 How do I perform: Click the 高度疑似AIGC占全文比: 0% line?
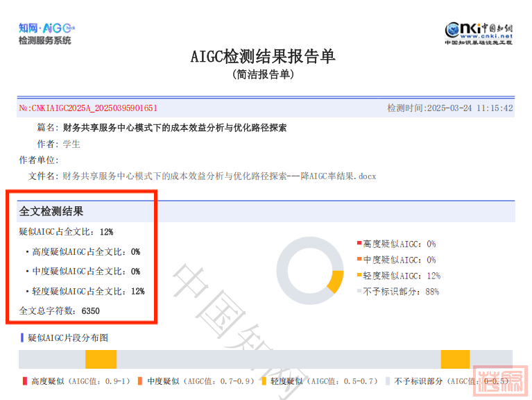(83, 251)
